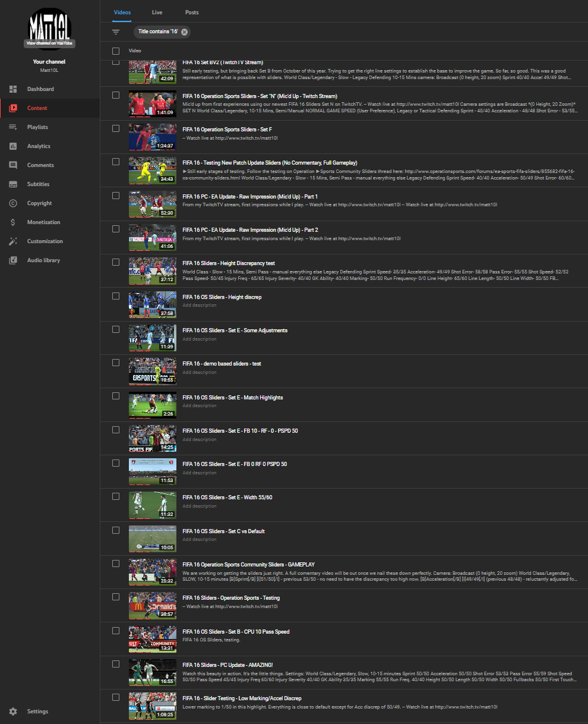Image resolution: width=588 pixels, height=724 pixels.
Task: Open the Analytics chart icon
Action: point(13,146)
